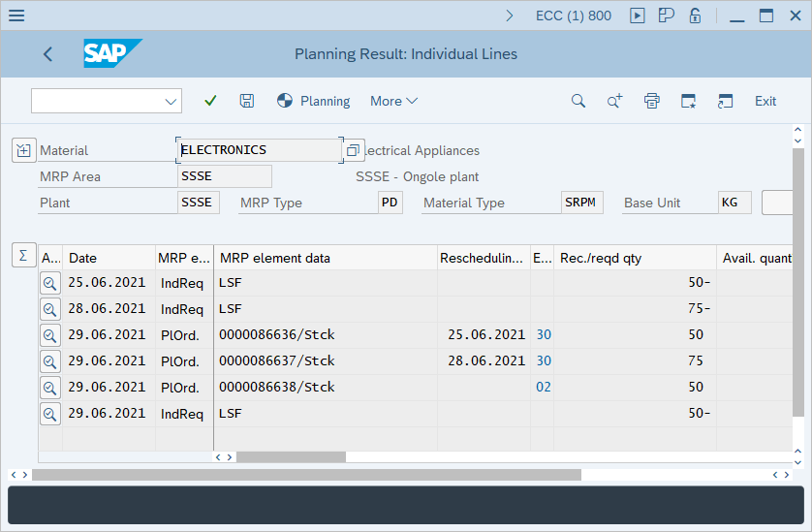Click the green checkmark Enter icon
The image size is (812, 532).
(x=210, y=101)
